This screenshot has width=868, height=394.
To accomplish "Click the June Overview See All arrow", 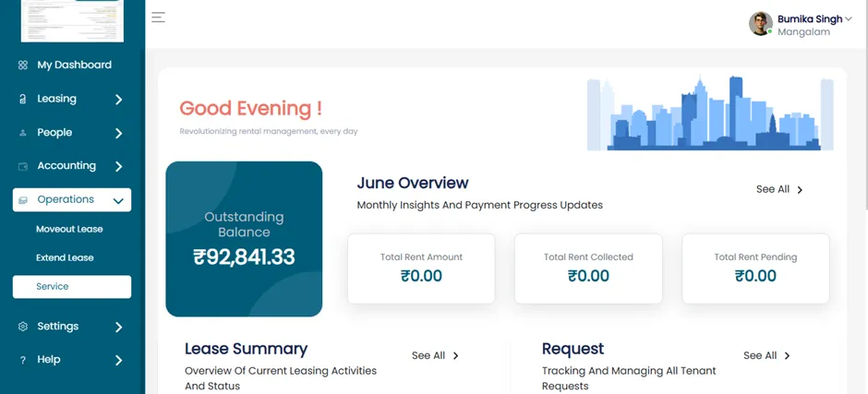I will point(800,190).
